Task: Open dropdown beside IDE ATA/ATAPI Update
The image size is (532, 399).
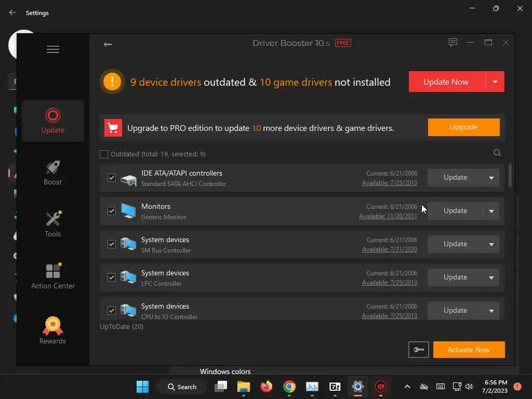Action: [x=491, y=178]
